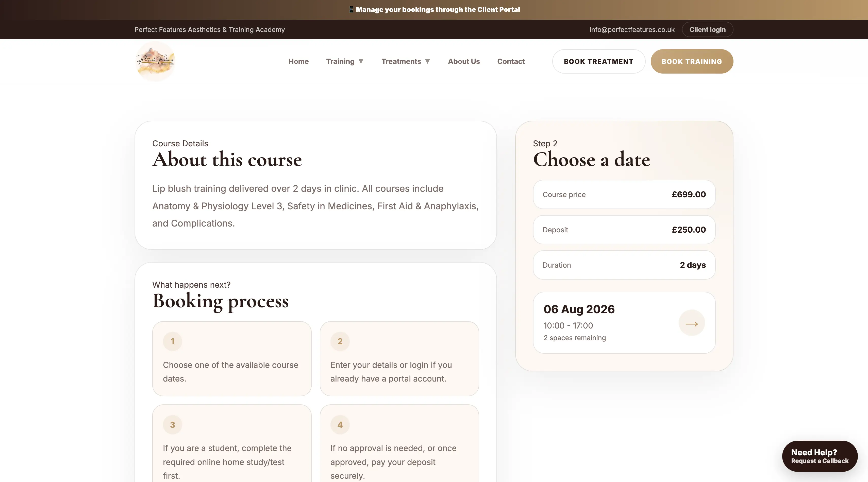Click the step 4 number badge
The width and height of the screenshot is (868, 482).
tap(340, 425)
